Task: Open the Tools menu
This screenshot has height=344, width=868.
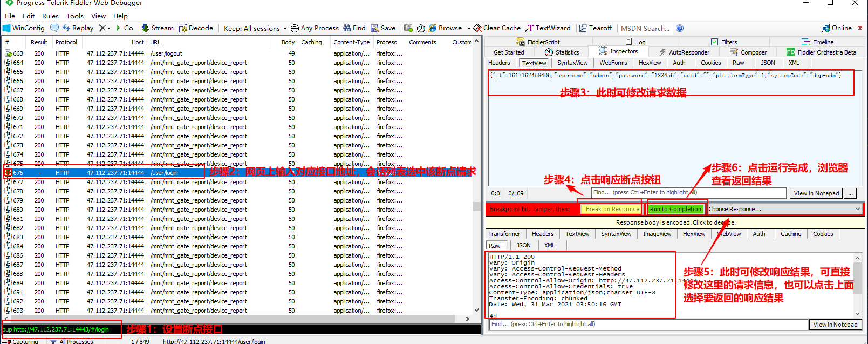Action: click(75, 16)
